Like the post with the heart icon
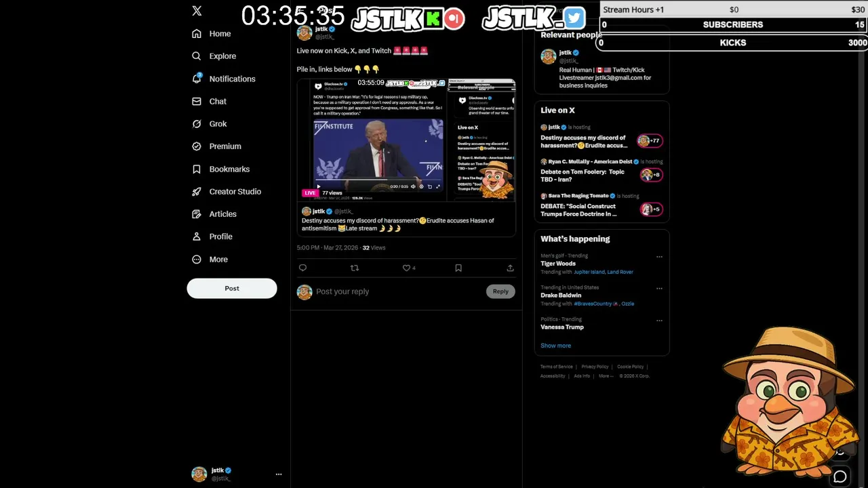The width and height of the screenshot is (868, 488). click(x=407, y=268)
